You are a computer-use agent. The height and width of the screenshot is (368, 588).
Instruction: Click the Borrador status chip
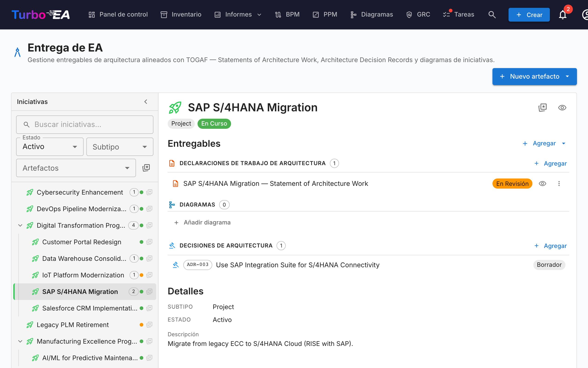[x=549, y=265]
